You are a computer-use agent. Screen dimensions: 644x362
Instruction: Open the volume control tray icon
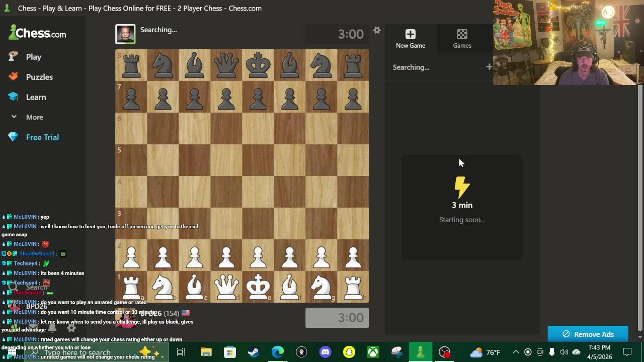click(564, 352)
